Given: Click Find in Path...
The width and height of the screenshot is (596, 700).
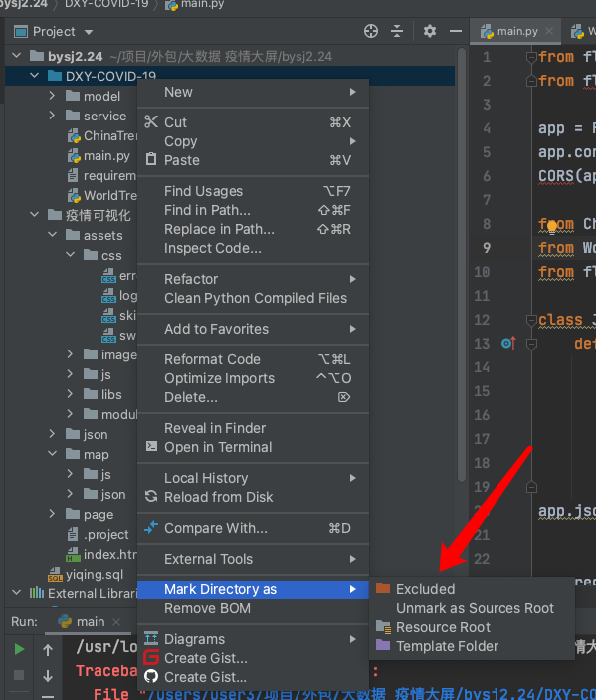Looking at the screenshot, I should (253, 210).
